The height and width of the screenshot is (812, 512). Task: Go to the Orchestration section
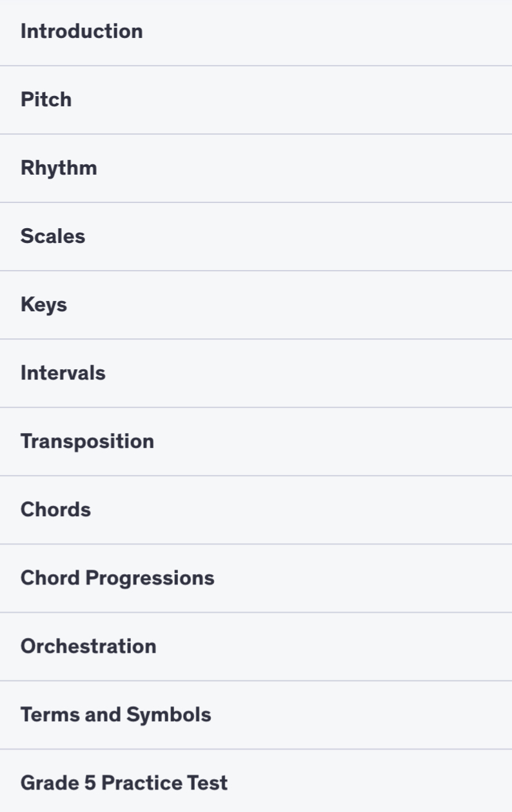(x=88, y=646)
